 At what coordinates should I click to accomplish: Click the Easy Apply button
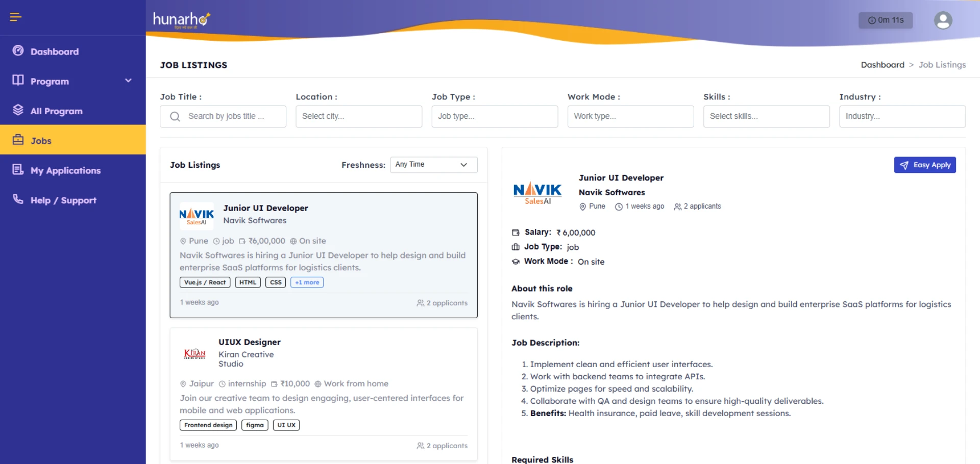click(x=925, y=165)
